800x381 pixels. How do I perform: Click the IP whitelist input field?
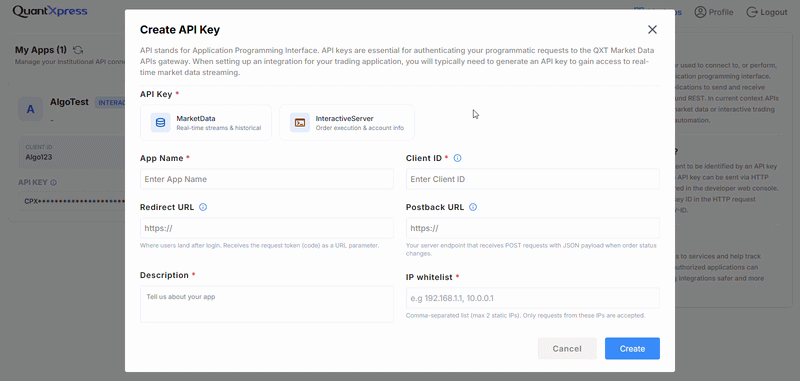pos(533,298)
